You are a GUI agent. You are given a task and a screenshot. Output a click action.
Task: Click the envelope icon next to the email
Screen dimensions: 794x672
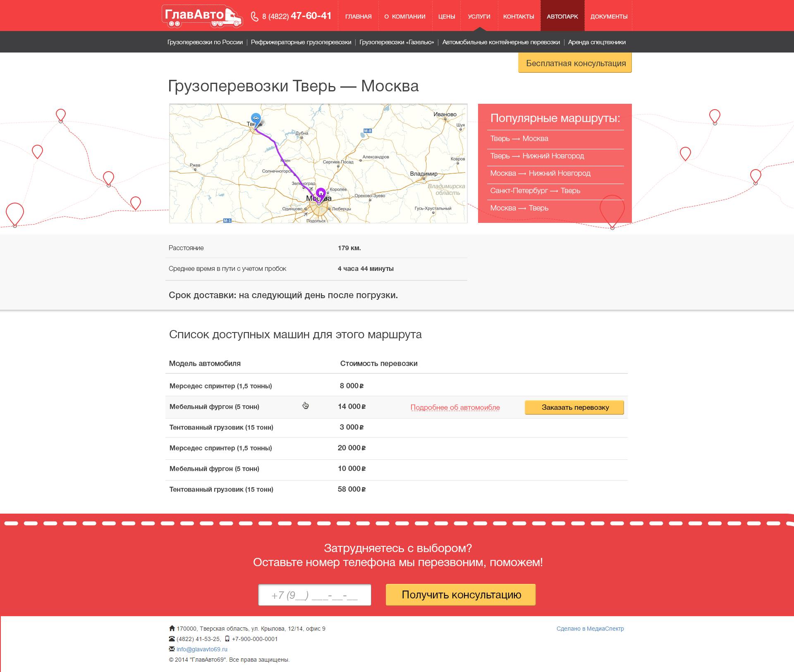click(x=172, y=649)
